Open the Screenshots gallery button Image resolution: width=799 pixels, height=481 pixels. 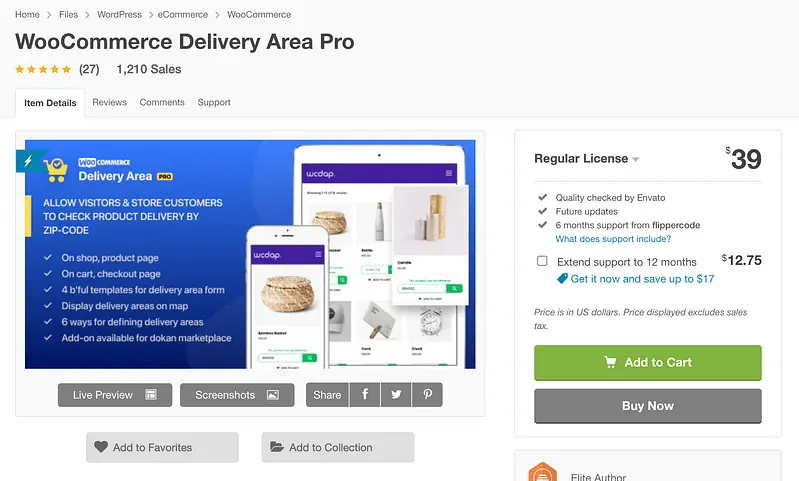(237, 395)
